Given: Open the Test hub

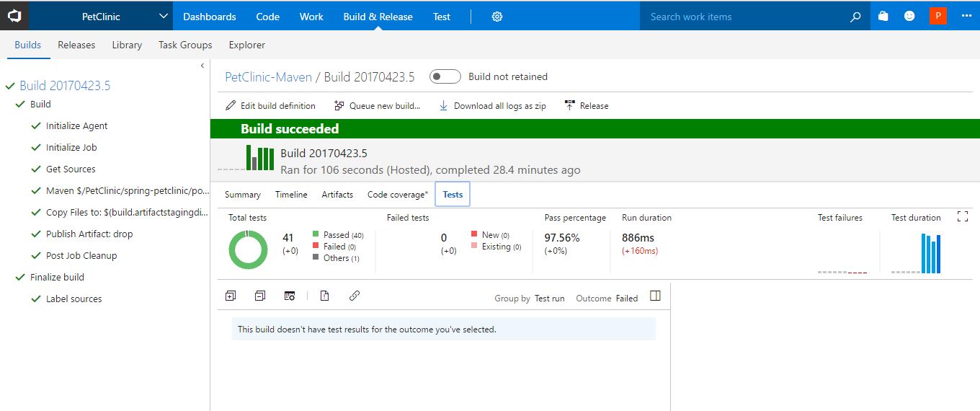Looking at the screenshot, I should 442,17.
